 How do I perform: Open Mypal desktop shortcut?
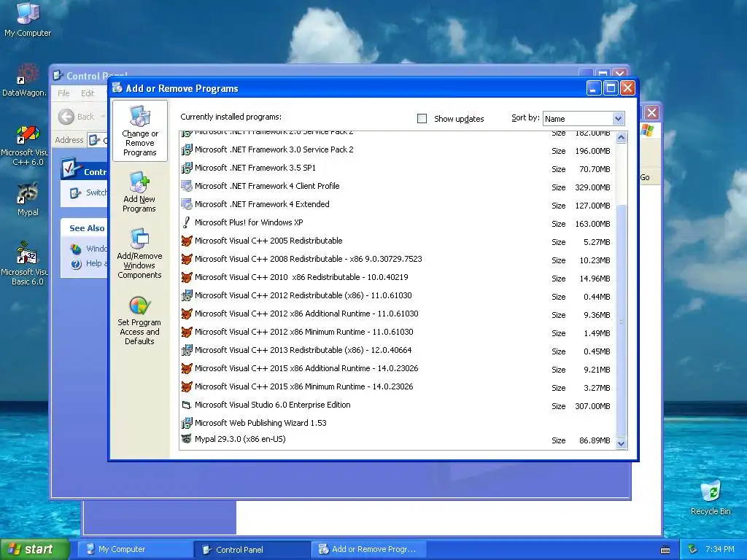(x=28, y=199)
